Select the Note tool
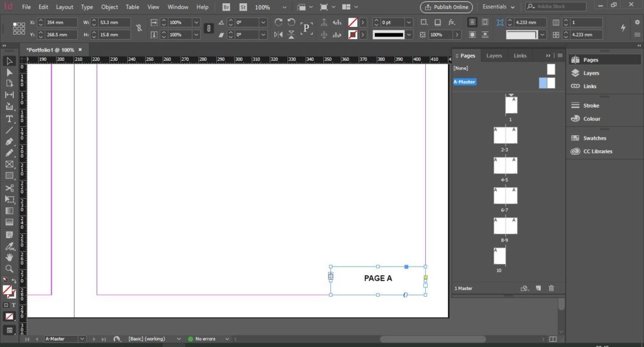 (x=9, y=235)
